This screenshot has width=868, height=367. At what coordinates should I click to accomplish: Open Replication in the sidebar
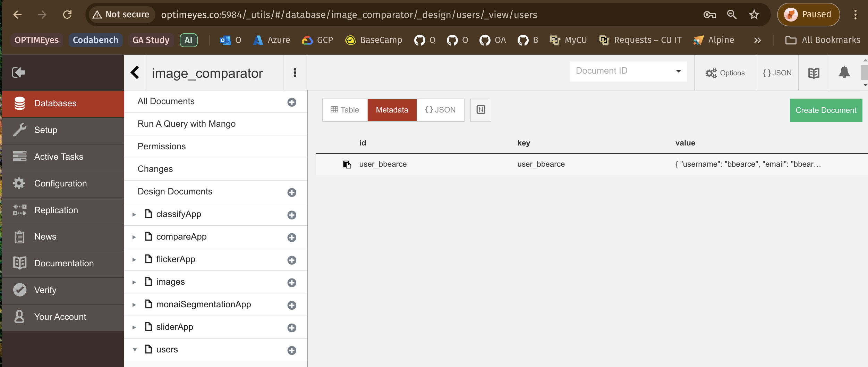coord(63,211)
